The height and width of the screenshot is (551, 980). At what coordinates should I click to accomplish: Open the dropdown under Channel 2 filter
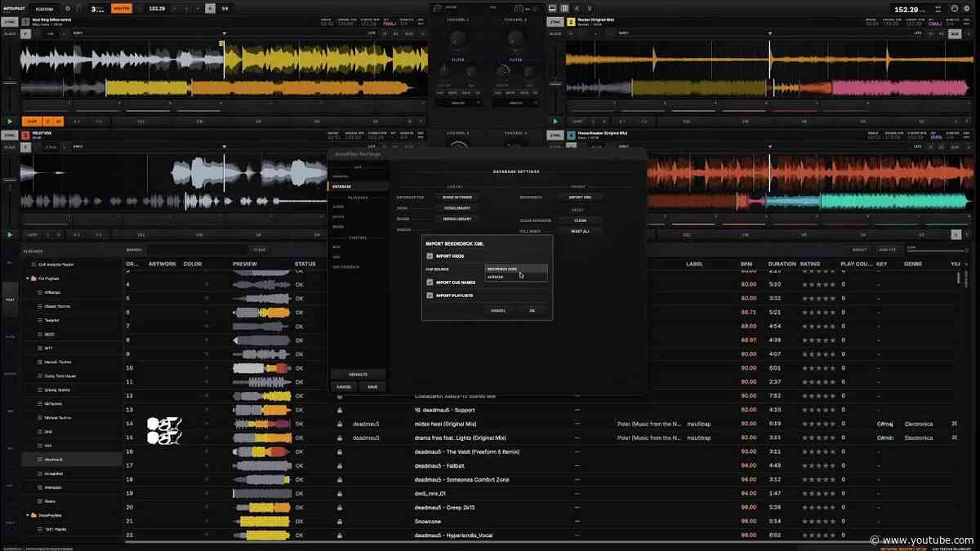tap(515, 103)
